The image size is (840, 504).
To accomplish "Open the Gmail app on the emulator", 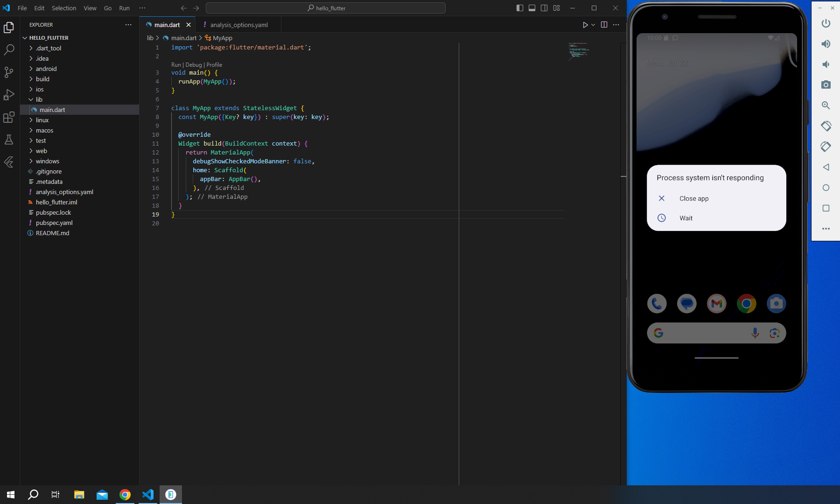I will (717, 304).
